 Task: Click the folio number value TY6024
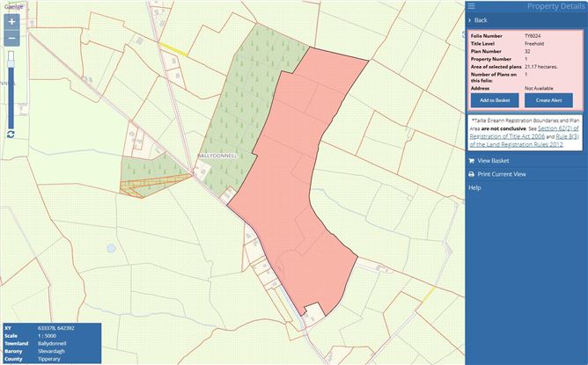(x=533, y=36)
